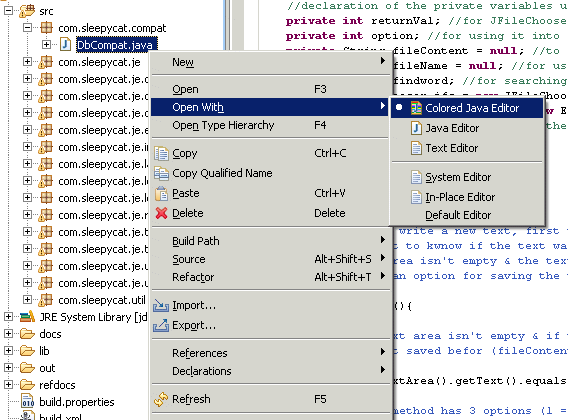The width and height of the screenshot is (568, 420).
Task: Click the Copy clipboard icon
Action: click(x=161, y=154)
